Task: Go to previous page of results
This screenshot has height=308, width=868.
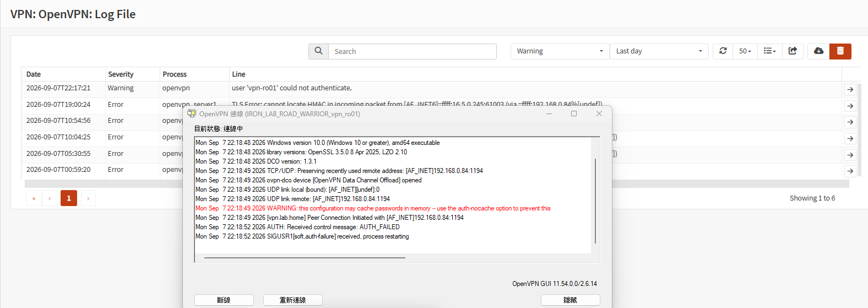Action: 50,198
